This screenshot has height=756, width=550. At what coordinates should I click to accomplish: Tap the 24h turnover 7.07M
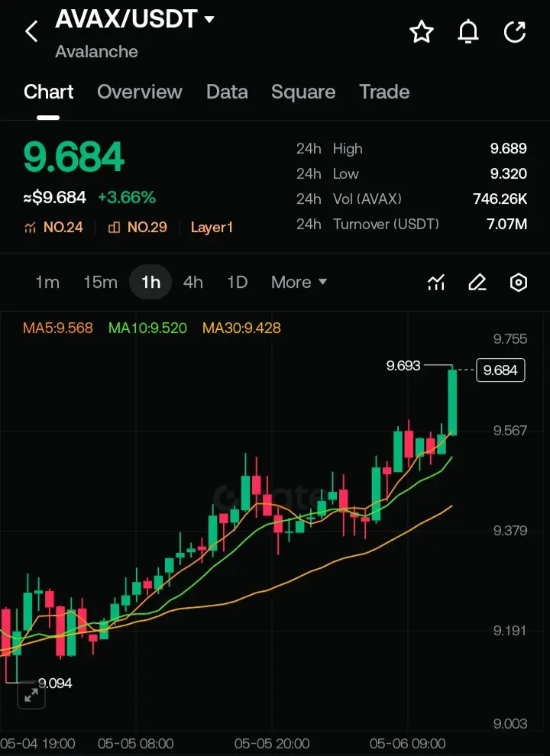tap(506, 224)
